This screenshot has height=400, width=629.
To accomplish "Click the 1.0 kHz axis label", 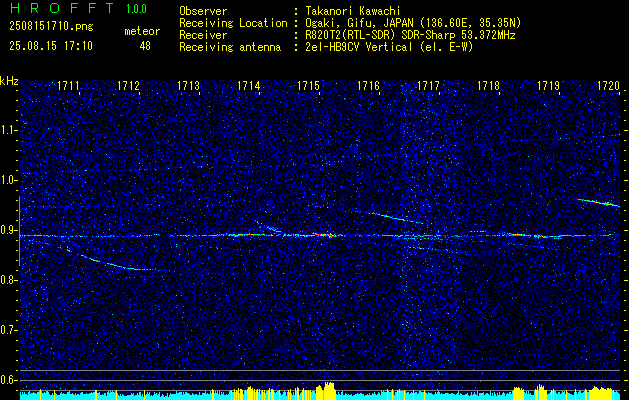I will (8, 180).
